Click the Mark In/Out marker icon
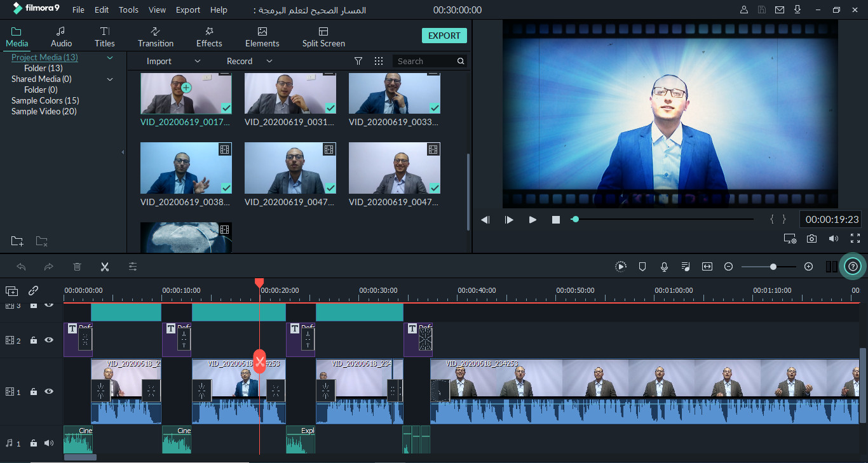The image size is (868, 463). (x=642, y=266)
